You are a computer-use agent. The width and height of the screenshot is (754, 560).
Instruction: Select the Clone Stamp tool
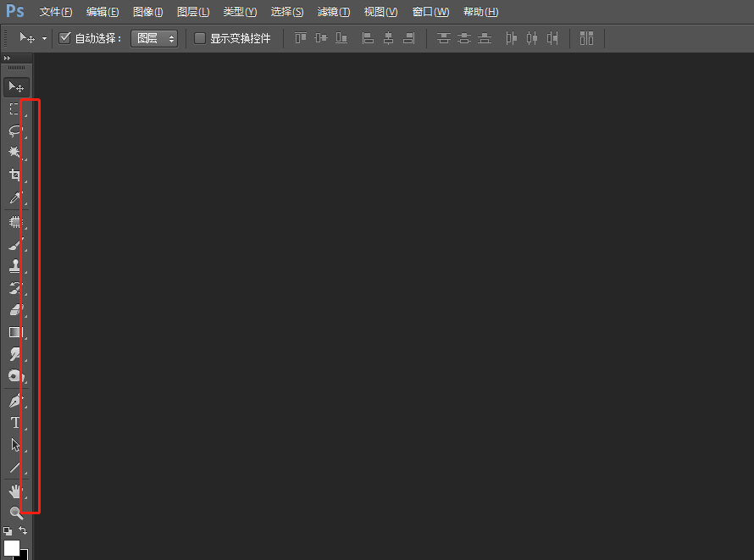[15, 266]
